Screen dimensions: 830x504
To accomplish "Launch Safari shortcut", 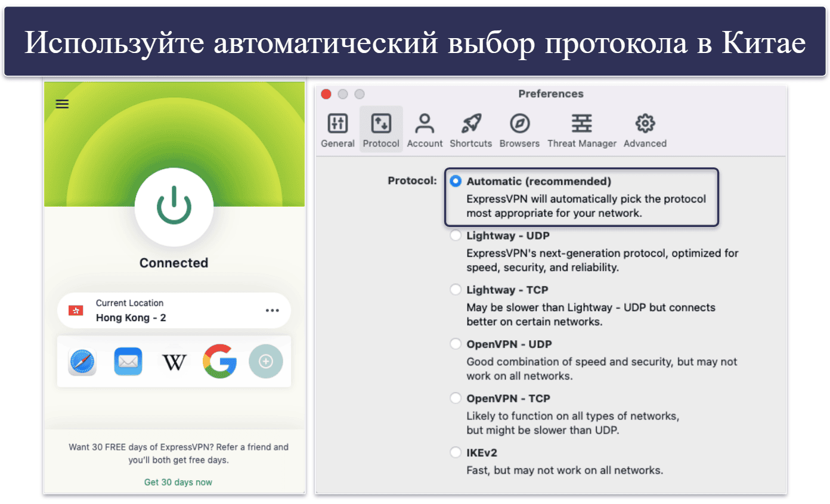I will [82, 361].
